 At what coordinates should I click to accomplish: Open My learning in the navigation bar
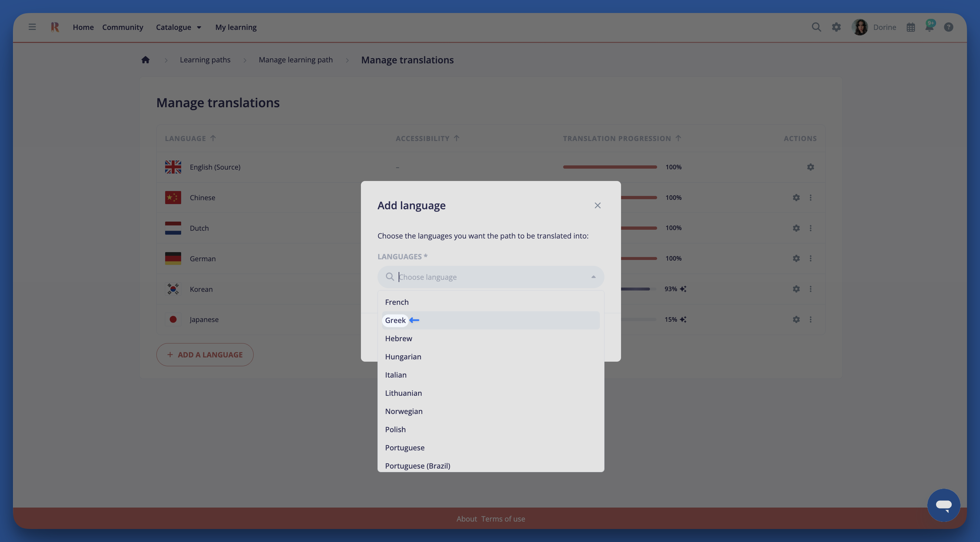click(236, 27)
